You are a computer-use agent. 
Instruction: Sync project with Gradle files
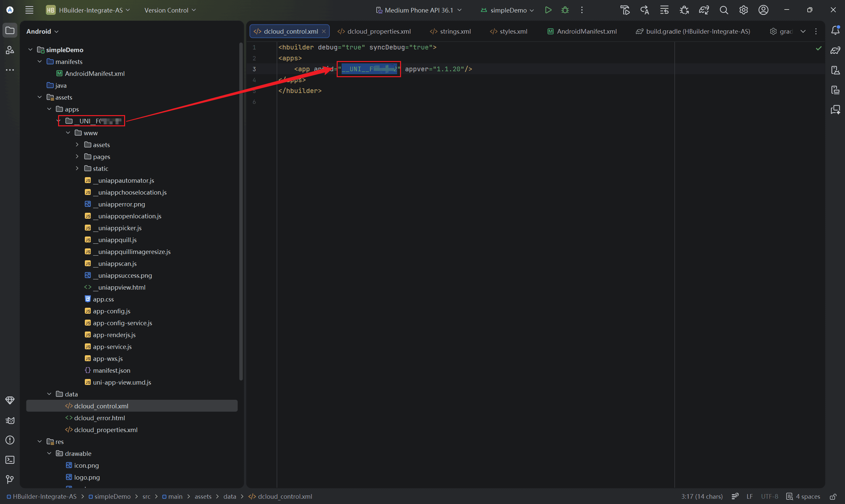(x=704, y=10)
